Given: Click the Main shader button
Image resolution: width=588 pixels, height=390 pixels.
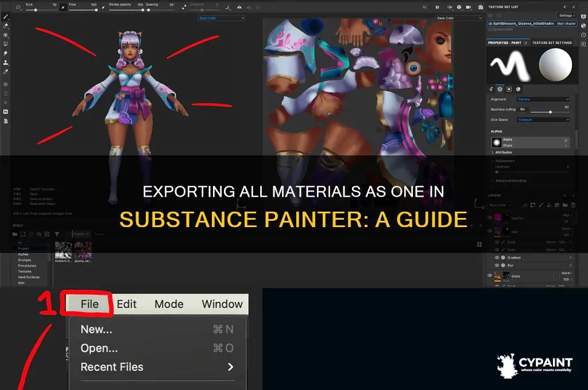Looking at the screenshot, I should click(566, 24).
